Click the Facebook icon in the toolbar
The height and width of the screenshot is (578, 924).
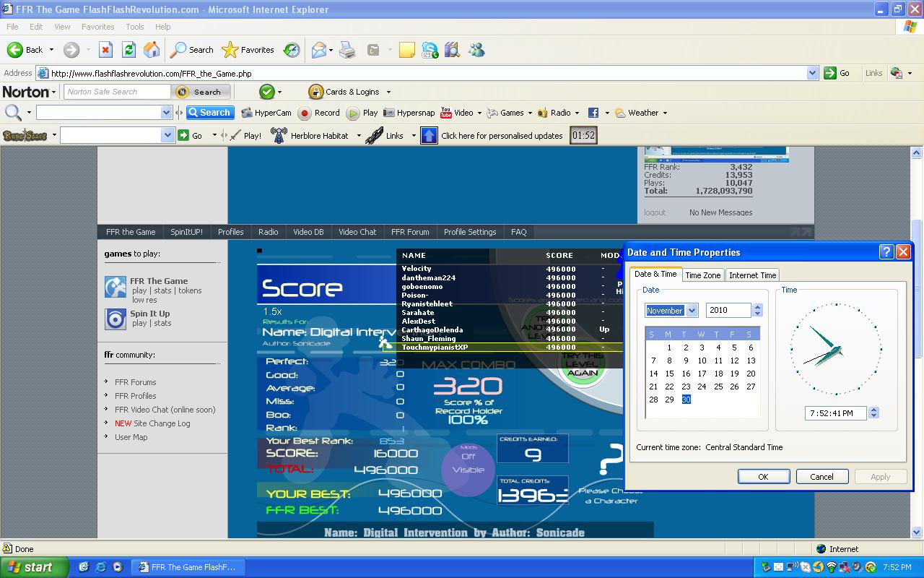(x=593, y=113)
